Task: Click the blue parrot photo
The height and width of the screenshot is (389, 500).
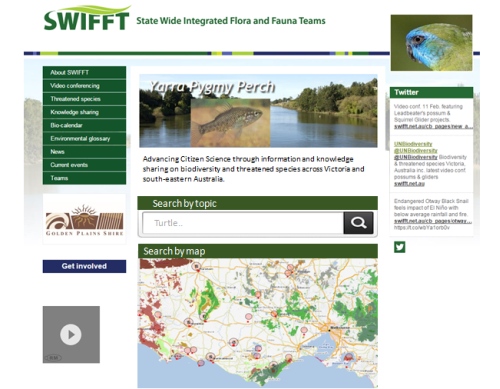Action: pos(431,43)
